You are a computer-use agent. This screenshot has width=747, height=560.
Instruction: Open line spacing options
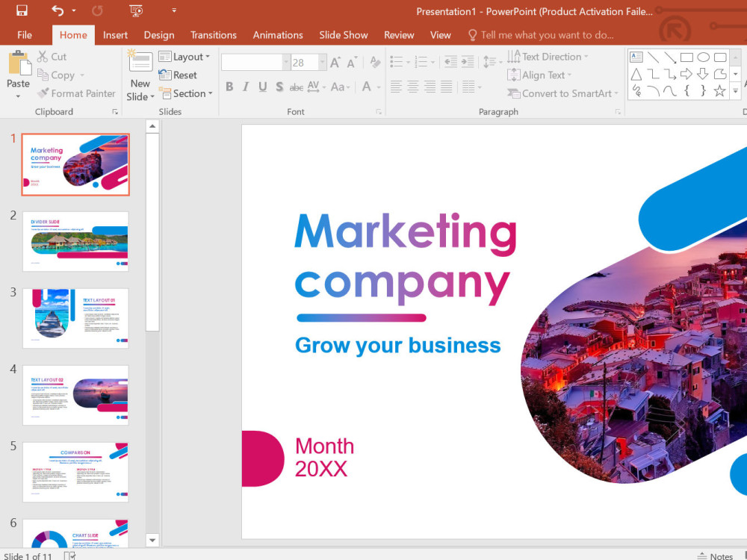click(492, 61)
